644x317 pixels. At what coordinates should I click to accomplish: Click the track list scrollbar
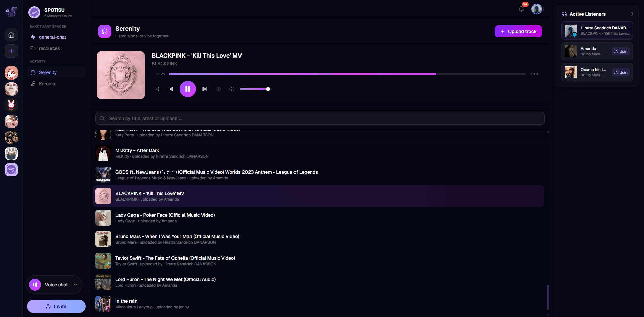pyautogui.click(x=548, y=297)
